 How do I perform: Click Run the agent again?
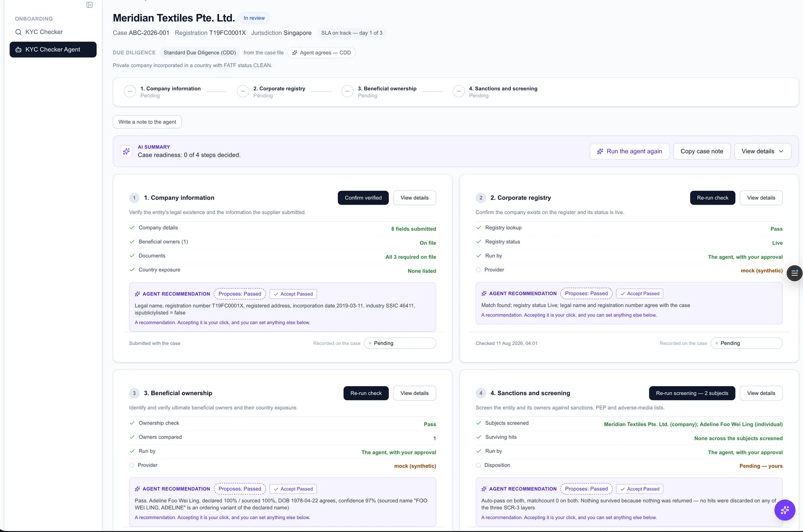(x=629, y=151)
